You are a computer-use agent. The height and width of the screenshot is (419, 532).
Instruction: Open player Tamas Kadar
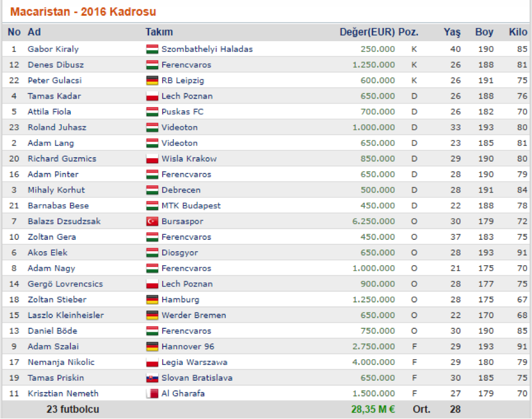[54, 96]
